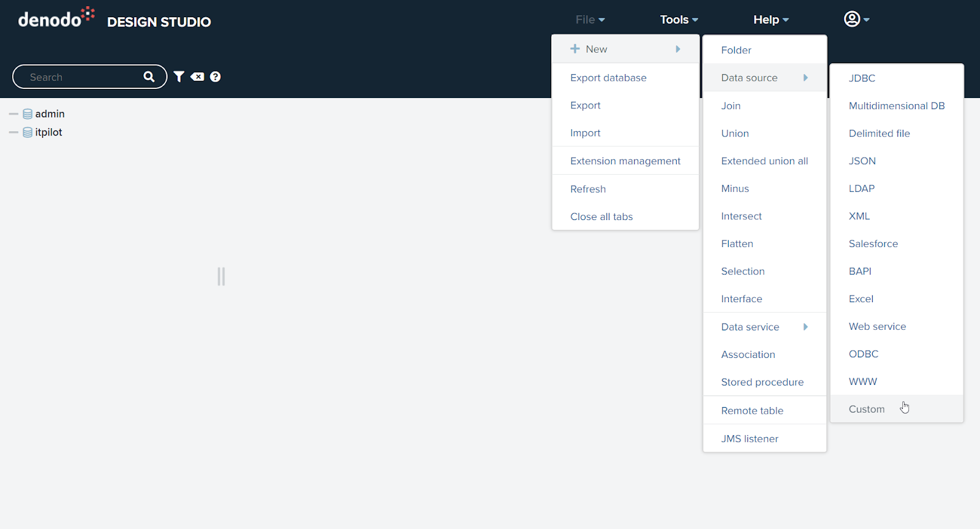The image size is (980, 529).
Task: Expand the New submenu arrow
Action: coord(678,49)
